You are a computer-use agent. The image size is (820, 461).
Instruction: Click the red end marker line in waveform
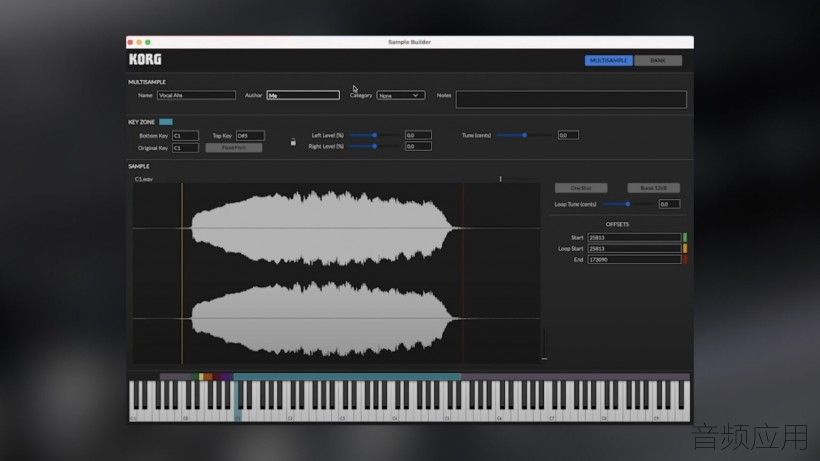click(463, 273)
